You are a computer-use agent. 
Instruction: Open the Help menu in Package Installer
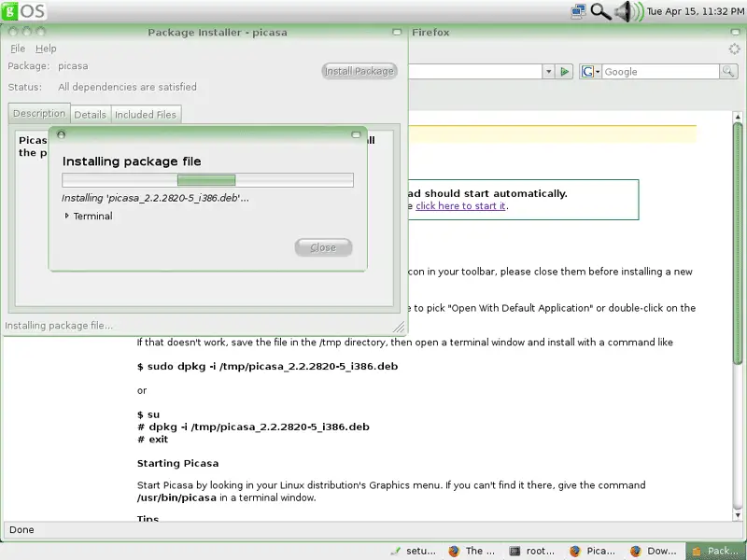coord(46,49)
